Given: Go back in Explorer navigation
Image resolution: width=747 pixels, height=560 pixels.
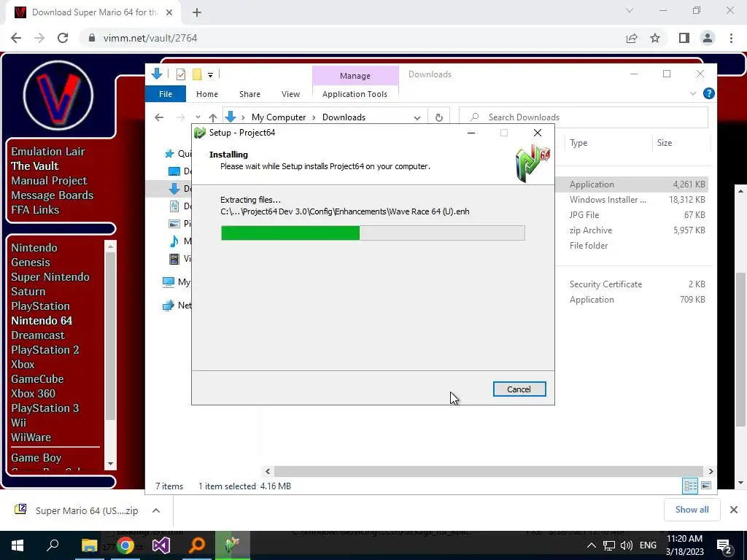Looking at the screenshot, I should pyautogui.click(x=159, y=117).
